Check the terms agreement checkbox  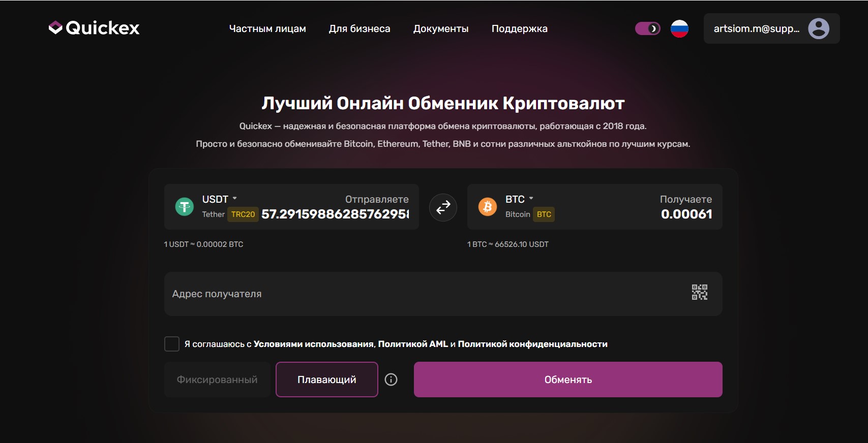[172, 344]
